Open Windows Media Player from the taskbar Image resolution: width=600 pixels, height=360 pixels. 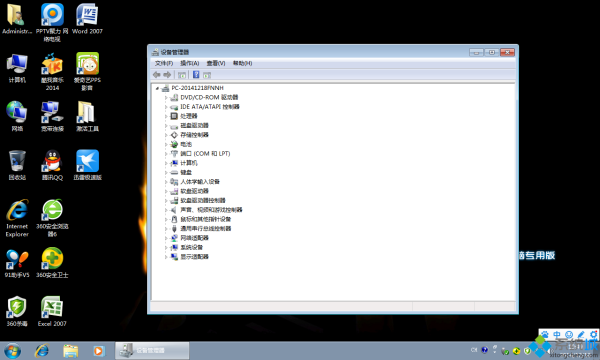(98, 350)
